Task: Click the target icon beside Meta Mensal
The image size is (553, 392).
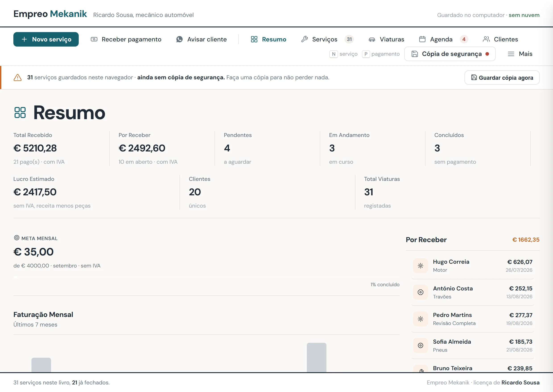Action: click(x=17, y=238)
